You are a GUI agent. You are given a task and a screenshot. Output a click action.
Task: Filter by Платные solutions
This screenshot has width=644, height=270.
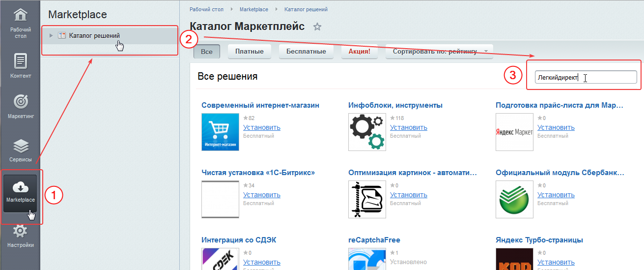point(250,51)
